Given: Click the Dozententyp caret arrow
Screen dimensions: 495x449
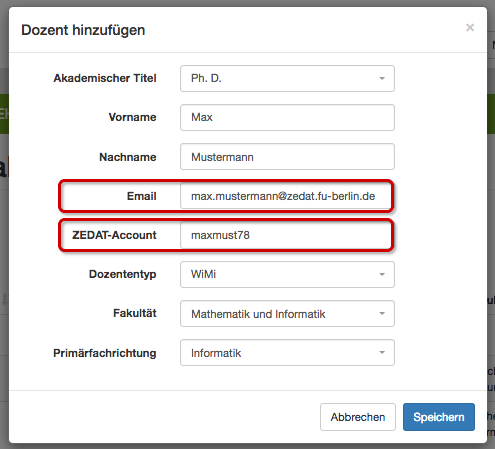Looking at the screenshot, I should pos(382,275).
